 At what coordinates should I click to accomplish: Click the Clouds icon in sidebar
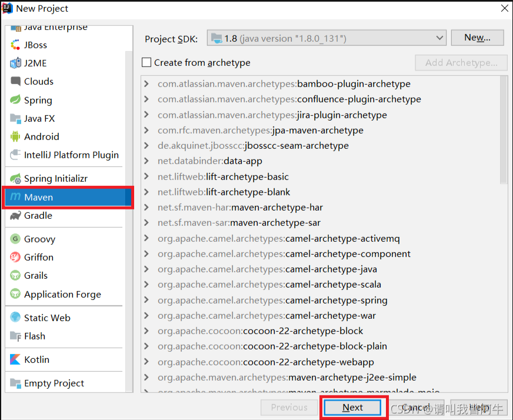click(15, 81)
